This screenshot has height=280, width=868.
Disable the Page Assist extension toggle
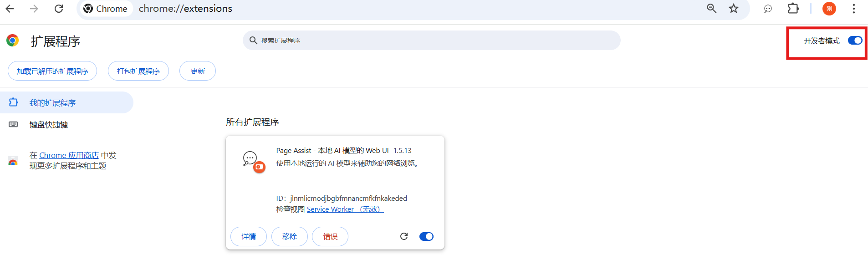426,236
